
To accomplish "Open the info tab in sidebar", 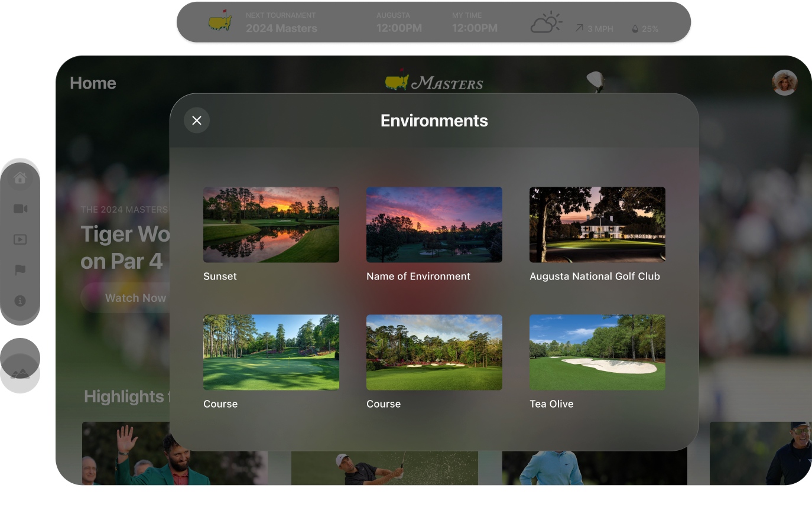I will click(x=20, y=301).
